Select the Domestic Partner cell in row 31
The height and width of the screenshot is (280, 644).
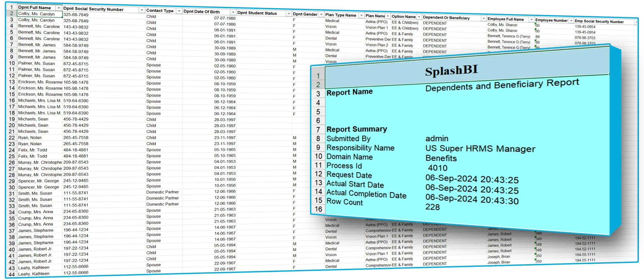[162, 192]
